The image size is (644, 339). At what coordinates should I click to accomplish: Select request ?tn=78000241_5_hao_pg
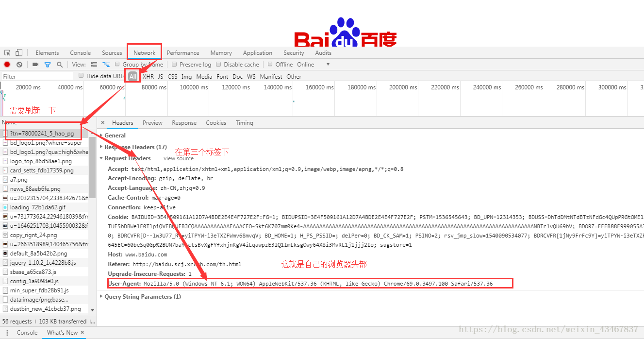pyautogui.click(x=44, y=134)
